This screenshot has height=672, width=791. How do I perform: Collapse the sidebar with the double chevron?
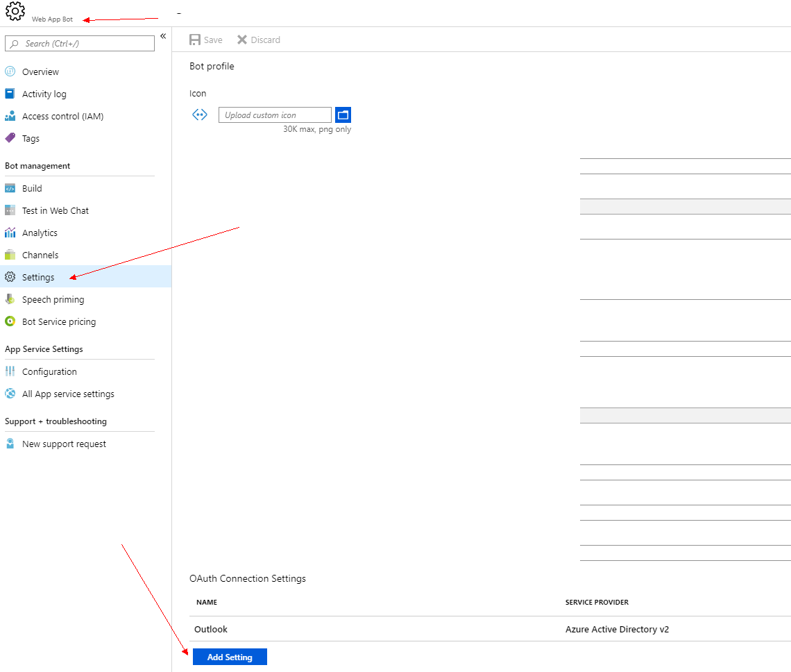[163, 36]
